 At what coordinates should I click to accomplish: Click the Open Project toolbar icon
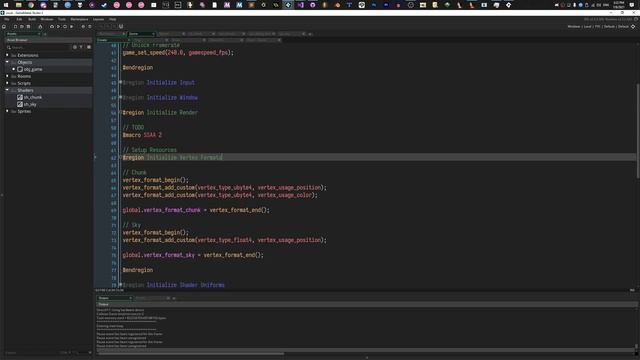coord(22,27)
